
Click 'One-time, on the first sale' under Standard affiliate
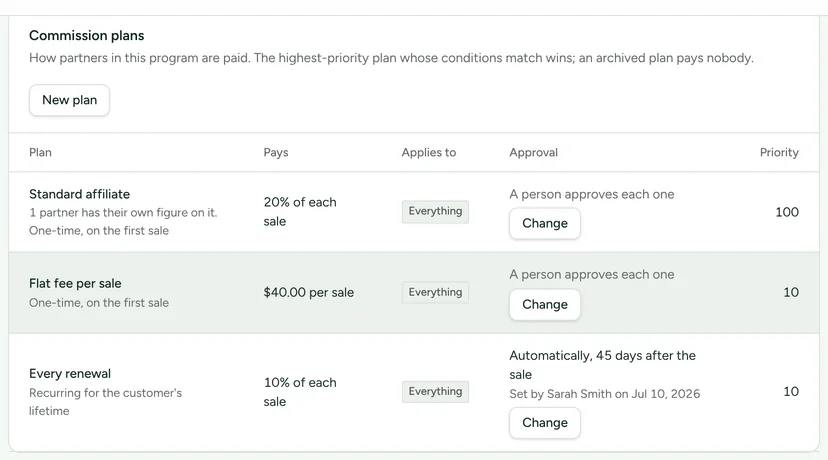pyautogui.click(x=99, y=231)
